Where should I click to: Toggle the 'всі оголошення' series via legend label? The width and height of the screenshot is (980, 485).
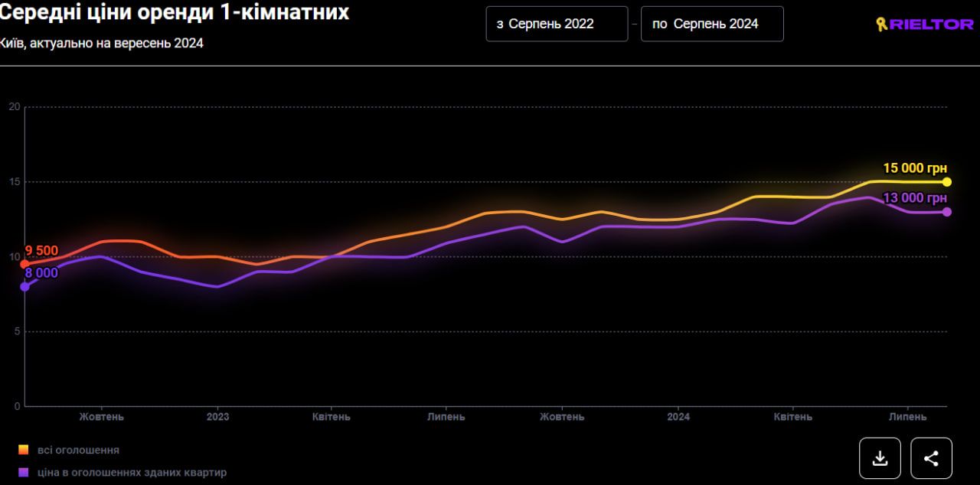tap(78, 450)
